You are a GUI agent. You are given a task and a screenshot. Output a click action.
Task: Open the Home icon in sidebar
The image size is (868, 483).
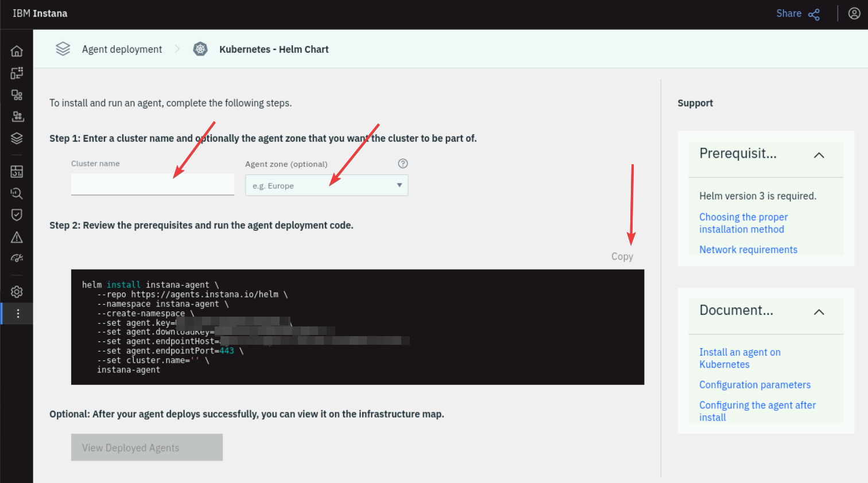[x=17, y=51]
